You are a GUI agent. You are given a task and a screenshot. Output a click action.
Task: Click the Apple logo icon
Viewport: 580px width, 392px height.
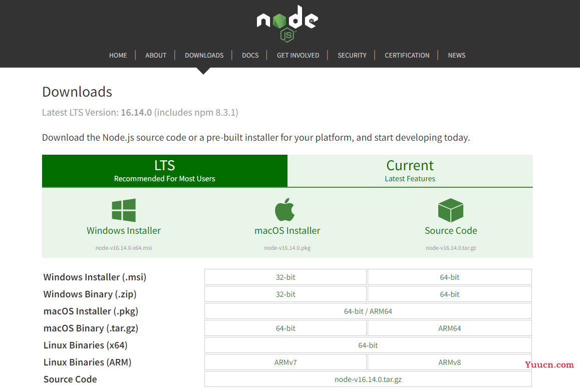[x=285, y=209]
